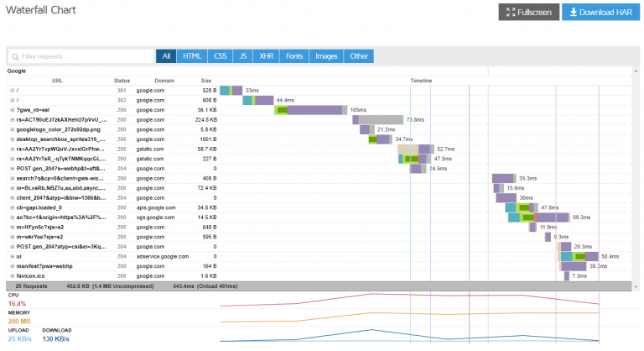Viewport: 644px width, 351px height.
Task: Filter requests by CSS
Action: click(x=220, y=56)
